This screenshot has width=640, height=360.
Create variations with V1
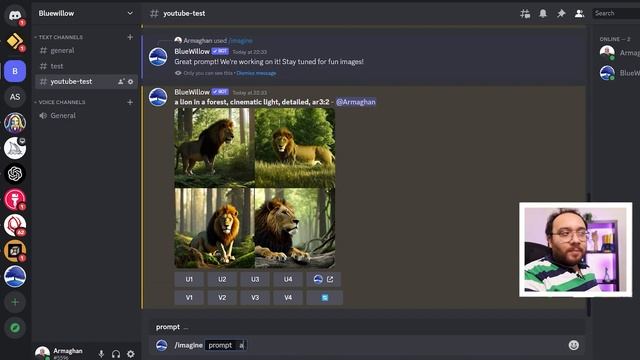coord(189,298)
